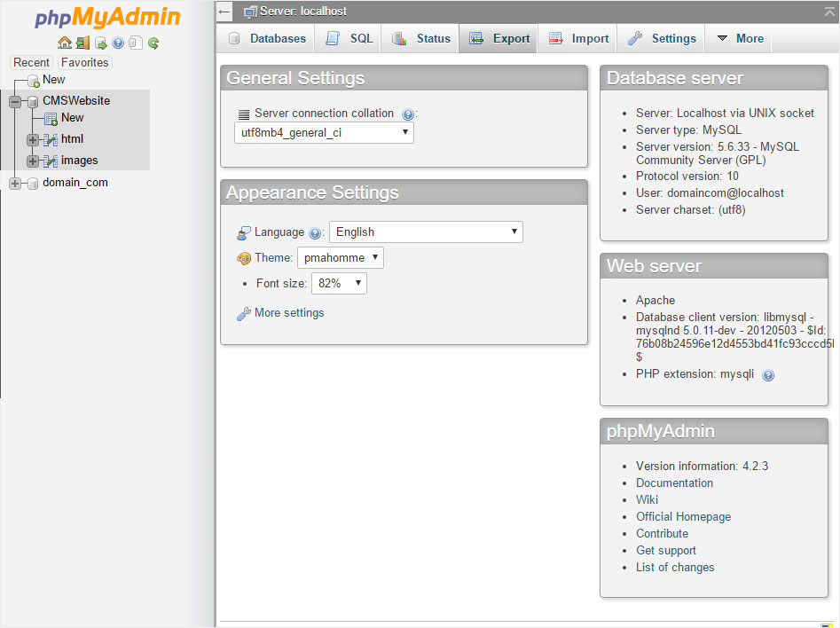Viewport: 840px width, 628px height.
Task: Click the Language label text
Action: pos(279,232)
